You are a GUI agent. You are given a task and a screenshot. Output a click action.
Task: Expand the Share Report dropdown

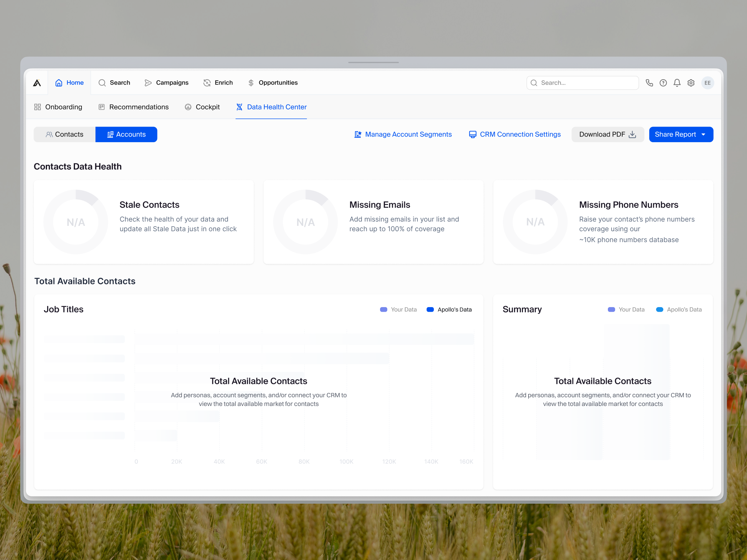pos(681,134)
